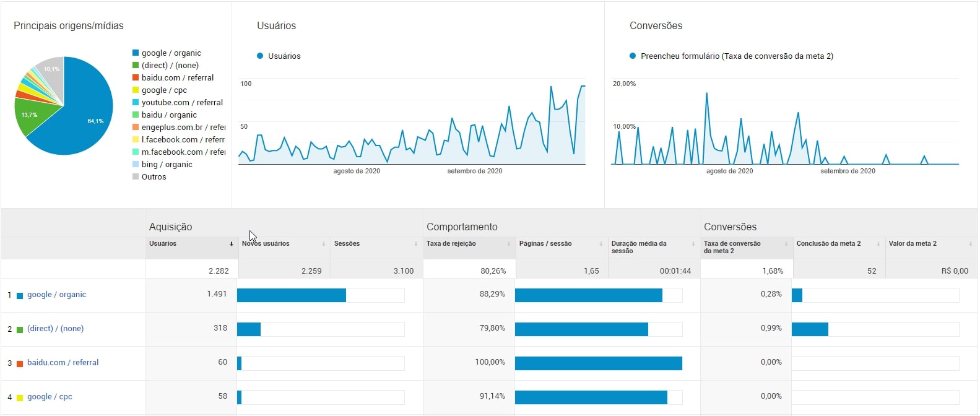Click the total sessions value 3.100
Viewport: 980px width, 416px height.
(x=404, y=271)
